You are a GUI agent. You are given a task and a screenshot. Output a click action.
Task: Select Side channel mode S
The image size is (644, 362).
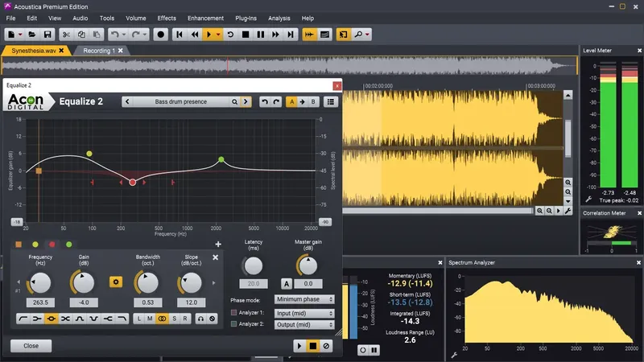click(x=174, y=319)
